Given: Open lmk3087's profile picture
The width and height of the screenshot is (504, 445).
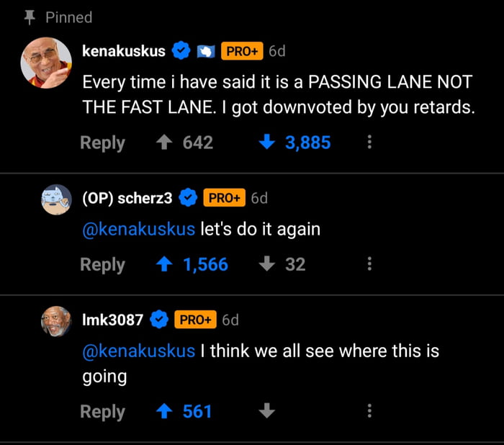Looking at the screenshot, I should pyautogui.click(x=55, y=321).
